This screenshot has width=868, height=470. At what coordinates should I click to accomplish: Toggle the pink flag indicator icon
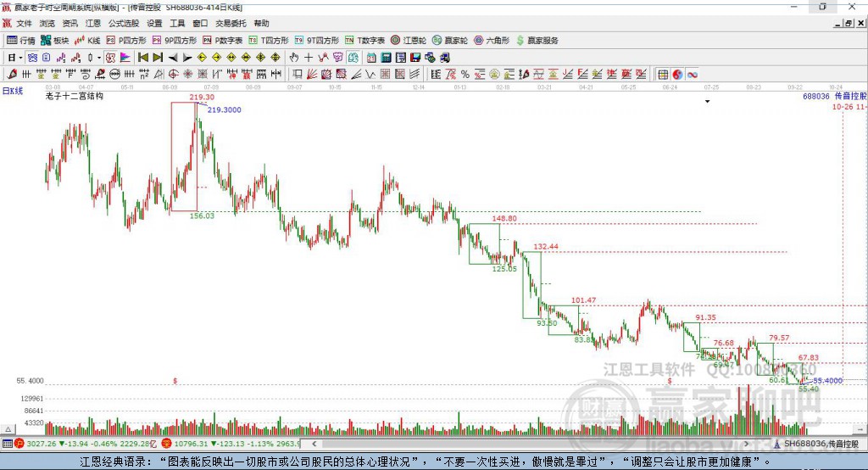pos(125,58)
